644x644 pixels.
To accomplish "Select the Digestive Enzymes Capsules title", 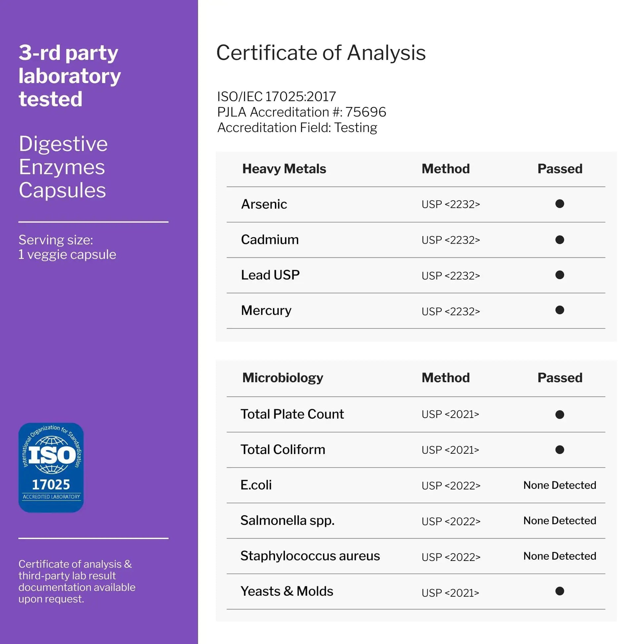I will tap(63, 167).
